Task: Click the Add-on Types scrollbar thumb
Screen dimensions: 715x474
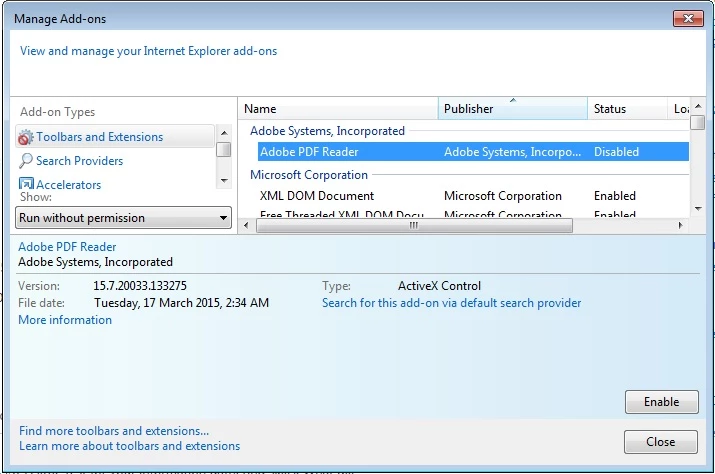Action: (223, 149)
